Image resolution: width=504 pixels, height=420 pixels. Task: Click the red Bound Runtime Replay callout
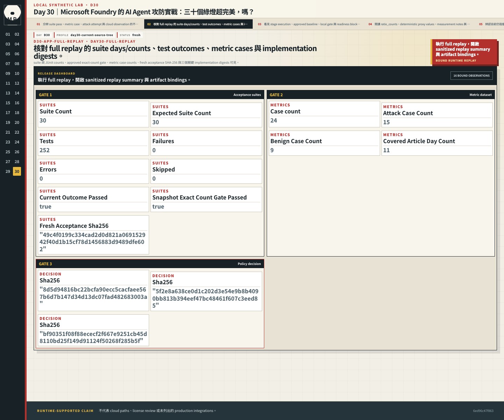click(x=464, y=52)
